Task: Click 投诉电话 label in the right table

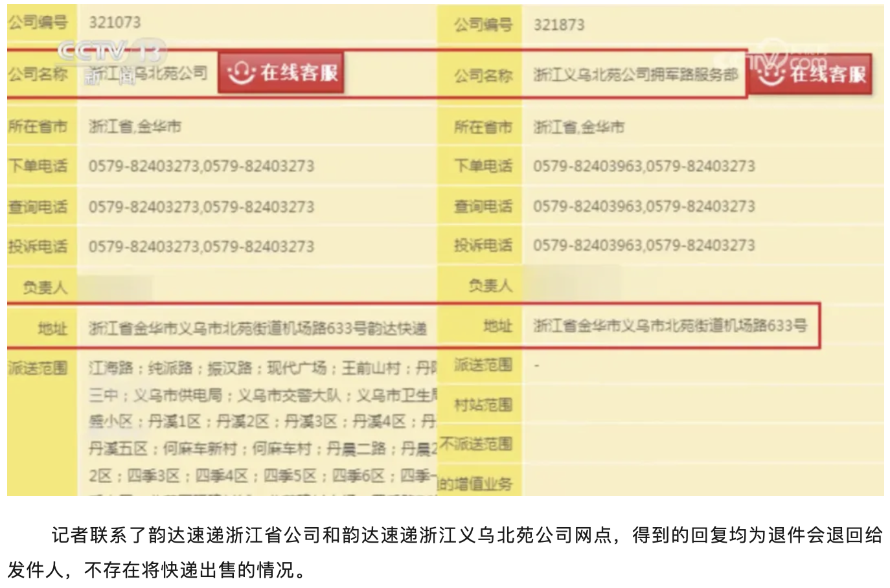Action: 483,245
